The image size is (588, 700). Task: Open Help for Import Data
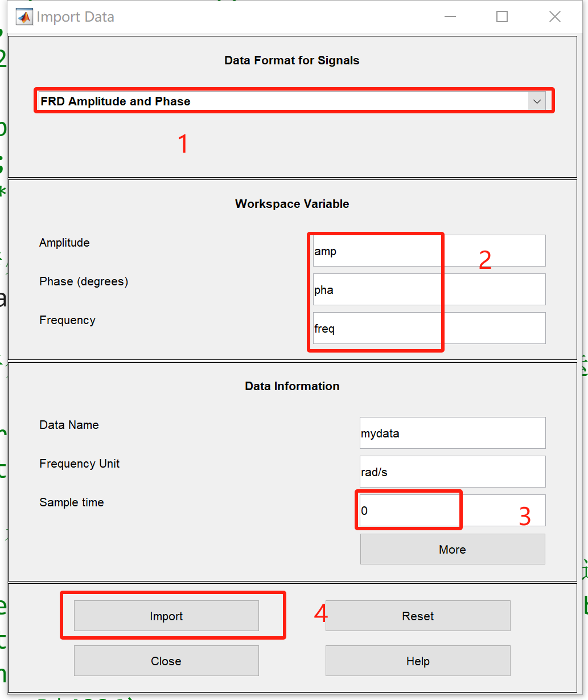pyautogui.click(x=418, y=661)
